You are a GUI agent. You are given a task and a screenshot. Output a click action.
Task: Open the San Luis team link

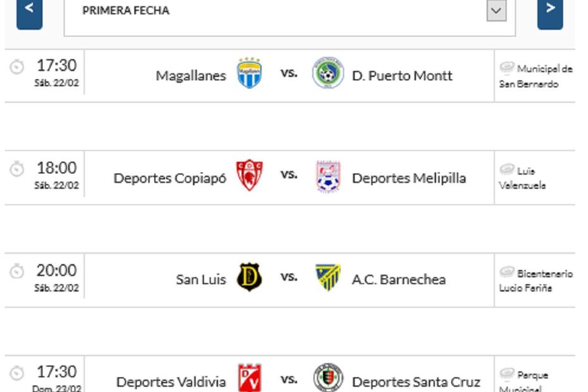[x=200, y=279]
